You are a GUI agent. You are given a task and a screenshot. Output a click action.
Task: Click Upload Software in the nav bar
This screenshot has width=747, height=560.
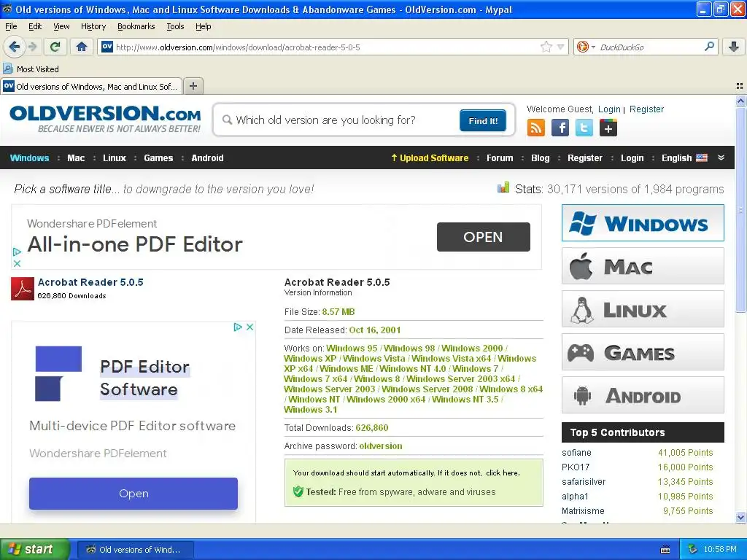(430, 157)
